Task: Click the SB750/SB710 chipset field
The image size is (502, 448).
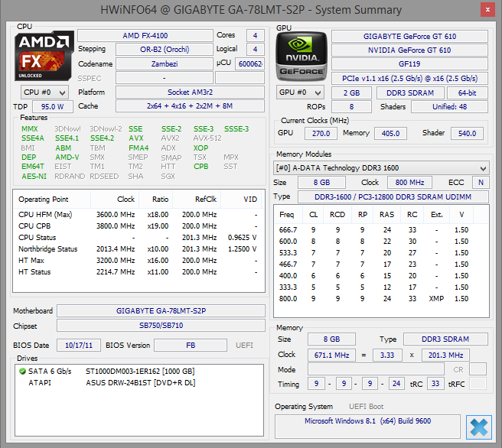Action: tap(161, 326)
